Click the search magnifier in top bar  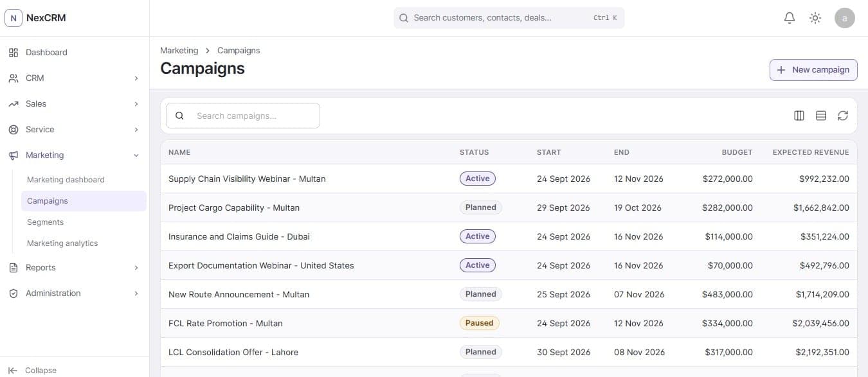click(404, 18)
